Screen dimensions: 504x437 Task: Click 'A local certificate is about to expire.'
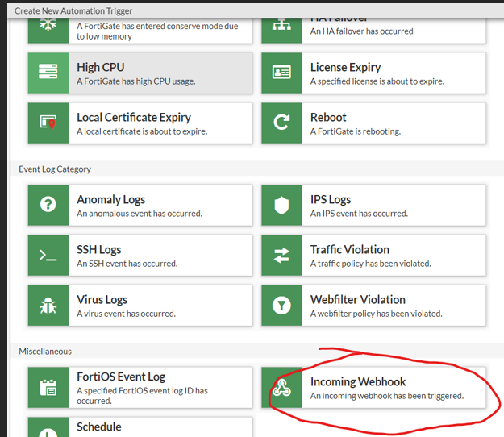(x=142, y=131)
